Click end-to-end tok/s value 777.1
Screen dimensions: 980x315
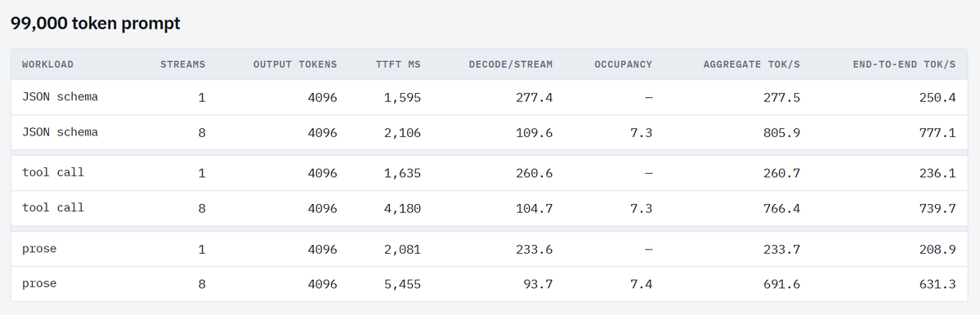(937, 133)
